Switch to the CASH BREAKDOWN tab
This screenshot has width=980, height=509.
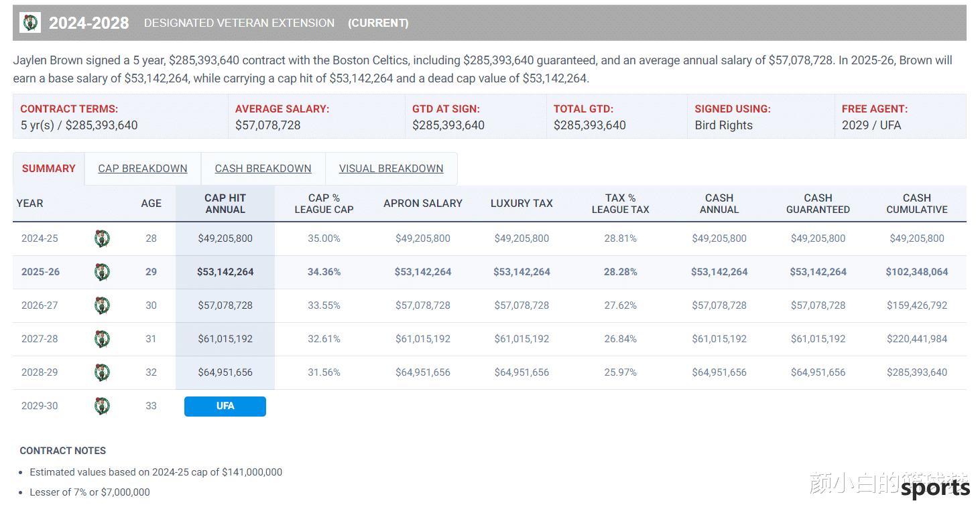pyautogui.click(x=263, y=169)
